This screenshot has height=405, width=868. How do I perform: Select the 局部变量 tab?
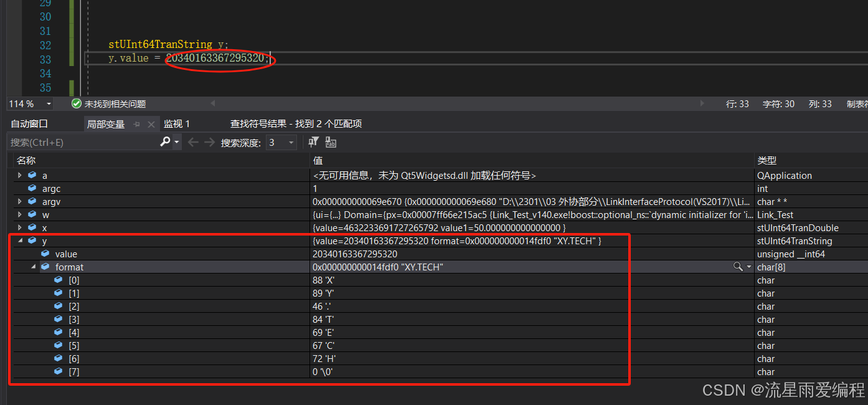click(106, 124)
